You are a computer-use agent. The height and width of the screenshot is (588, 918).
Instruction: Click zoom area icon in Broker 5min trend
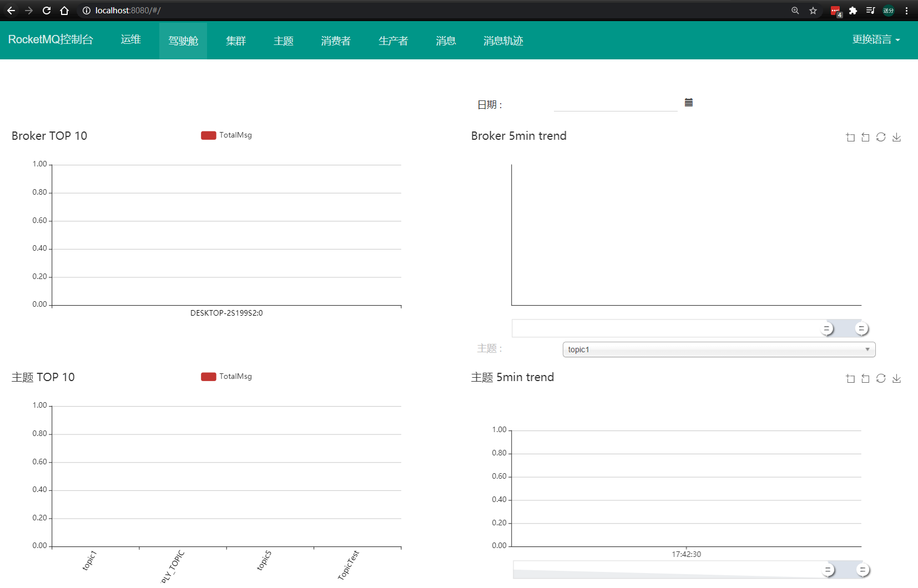coord(850,137)
